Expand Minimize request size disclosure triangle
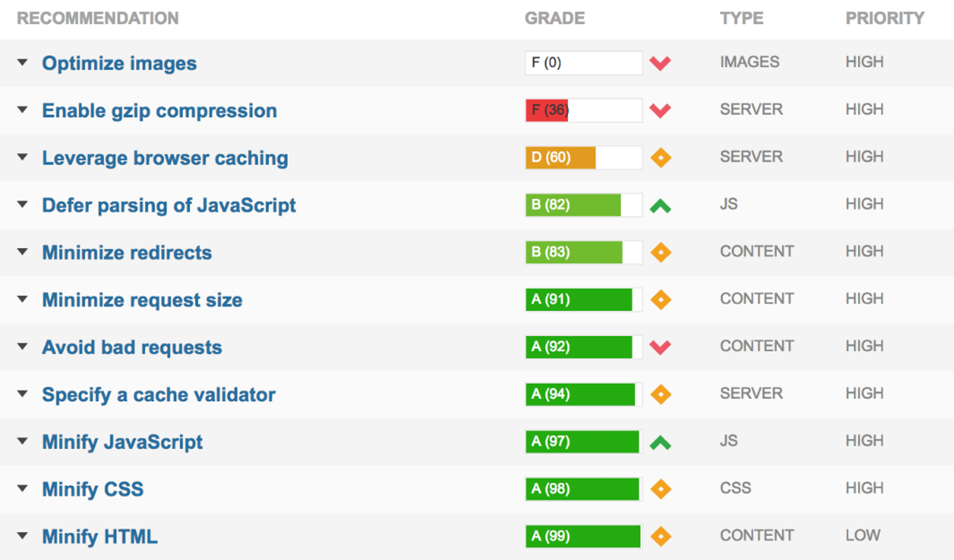 tap(22, 299)
